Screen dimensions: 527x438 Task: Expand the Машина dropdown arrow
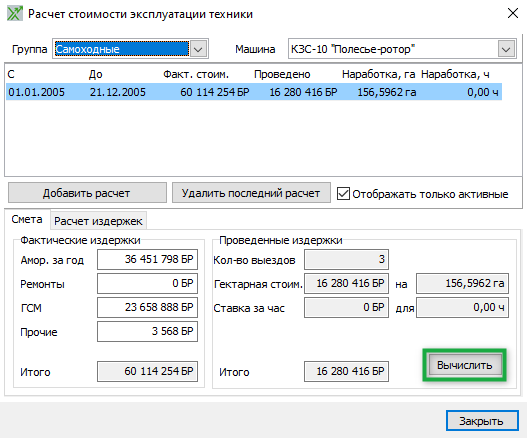coord(506,49)
